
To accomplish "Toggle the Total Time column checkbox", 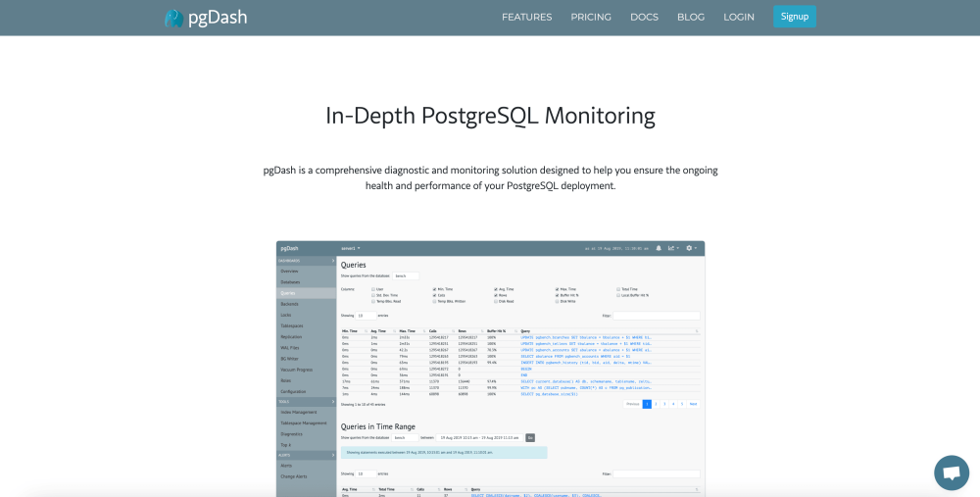I will coord(618,289).
